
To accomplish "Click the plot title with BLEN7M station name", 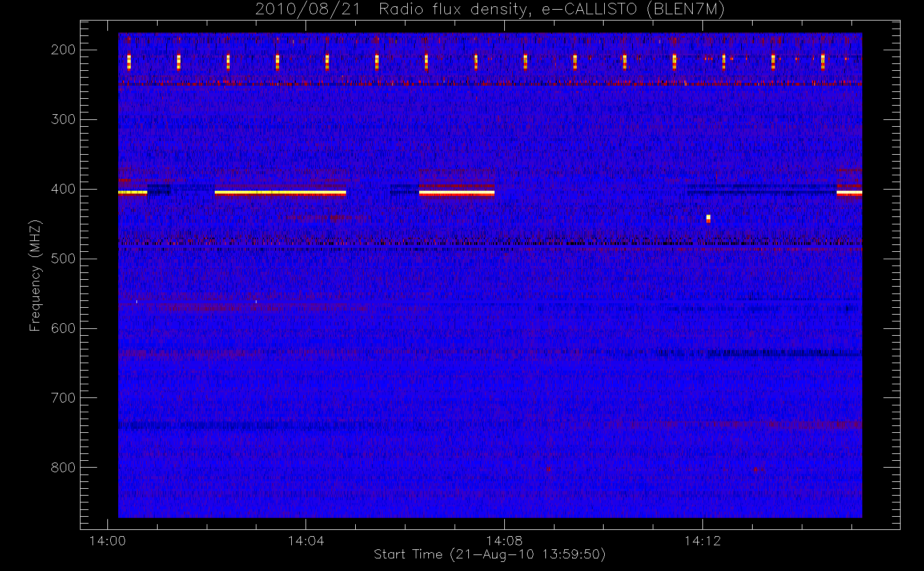I will [489, 9].
